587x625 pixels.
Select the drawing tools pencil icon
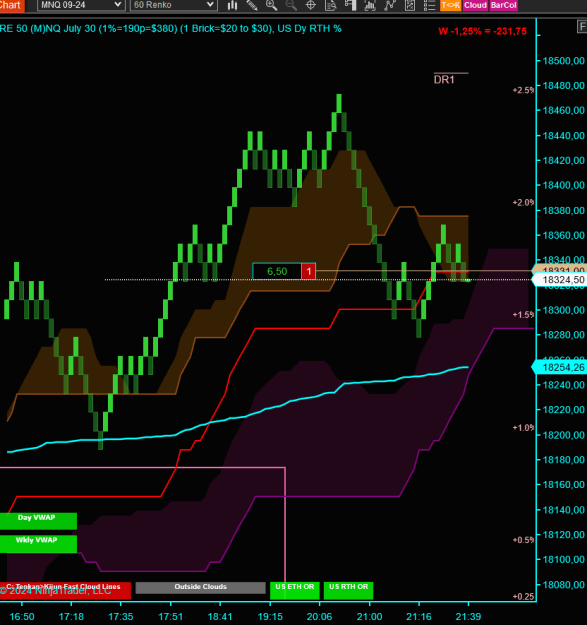coord(252,5)
